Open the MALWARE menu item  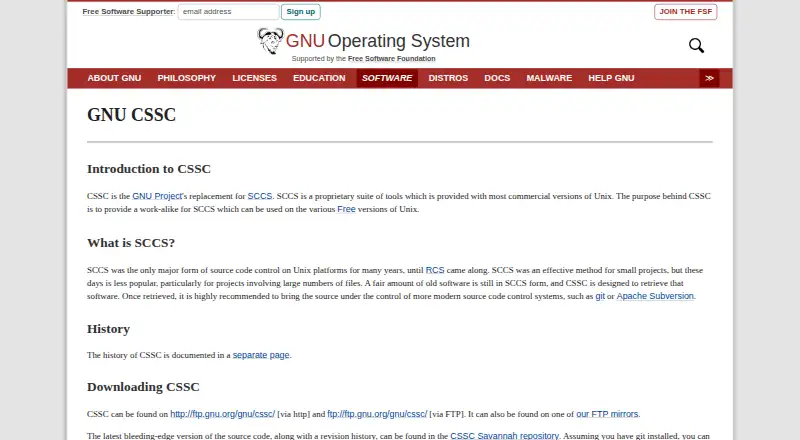549,78
